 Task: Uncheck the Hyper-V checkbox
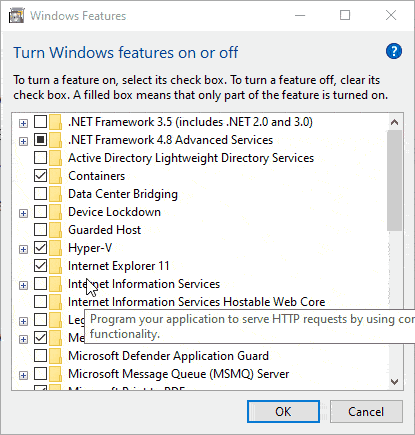pyautogui.click(x=40, y=248)
